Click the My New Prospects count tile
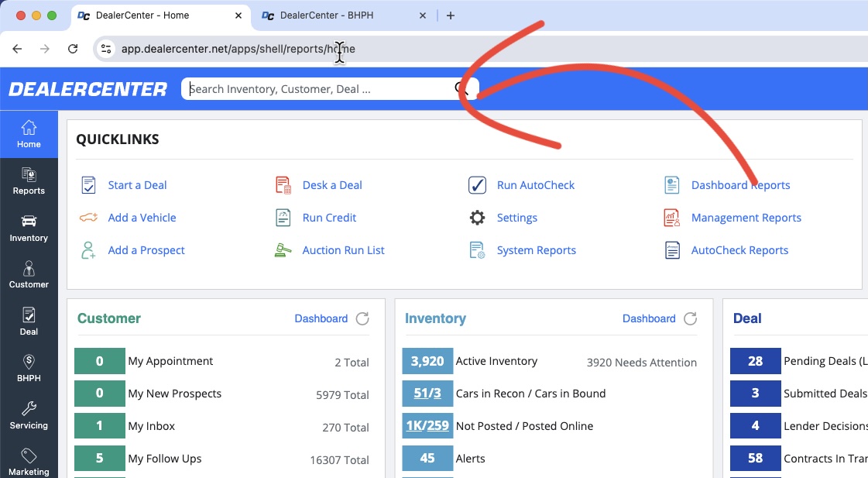868x478 pixels. coord(100,394)
